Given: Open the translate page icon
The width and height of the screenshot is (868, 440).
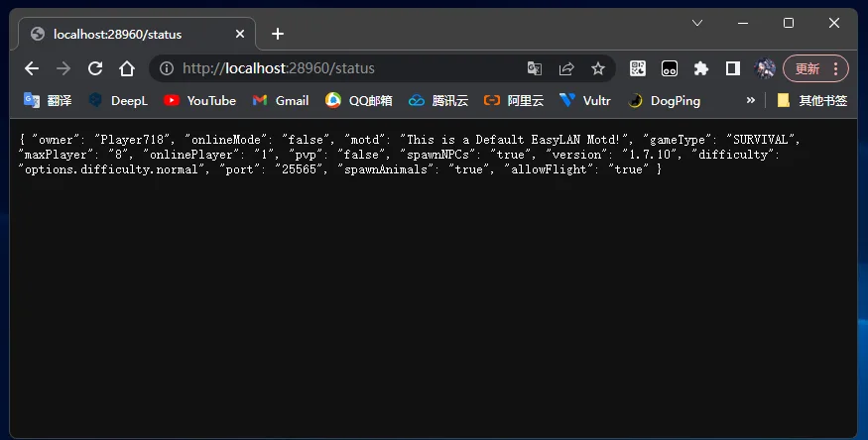Looking at the screenshot, I should coord(535,68).
